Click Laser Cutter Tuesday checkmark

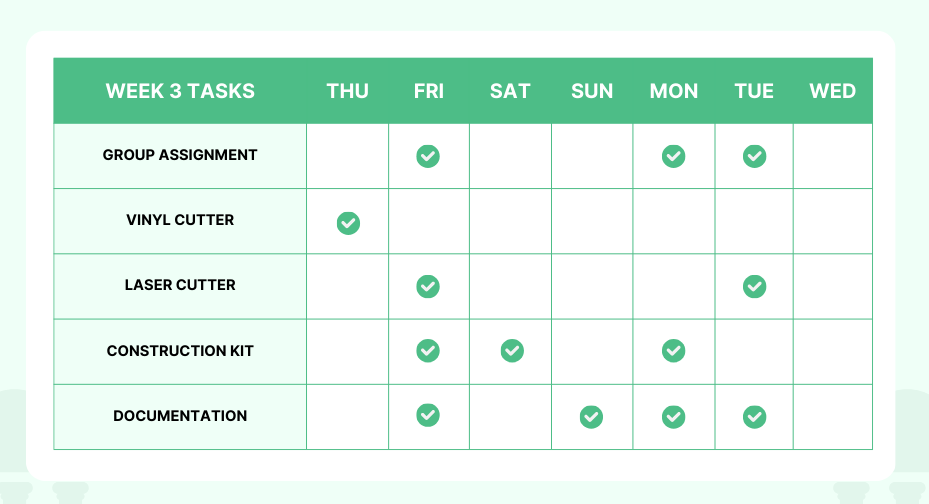point(754,287)
